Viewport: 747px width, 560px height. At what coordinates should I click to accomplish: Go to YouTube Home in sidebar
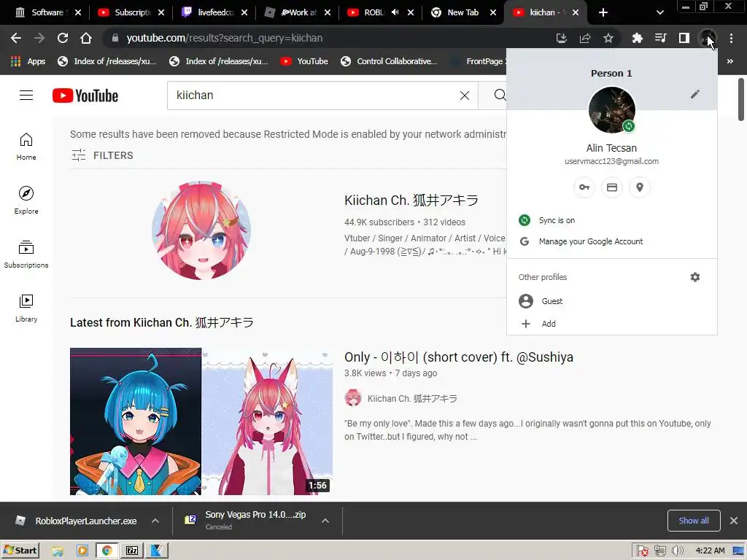[x=26, y=146]
